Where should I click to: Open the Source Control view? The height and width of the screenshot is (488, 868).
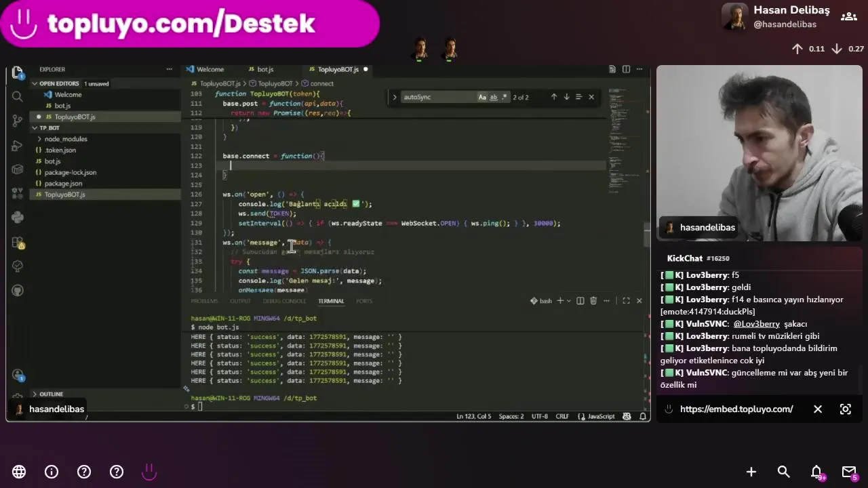(18, 121)
